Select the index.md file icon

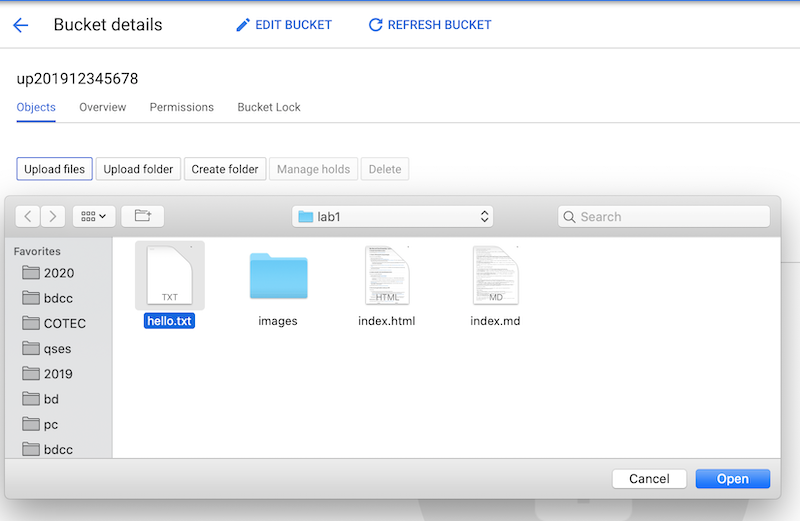click(495, 275)
